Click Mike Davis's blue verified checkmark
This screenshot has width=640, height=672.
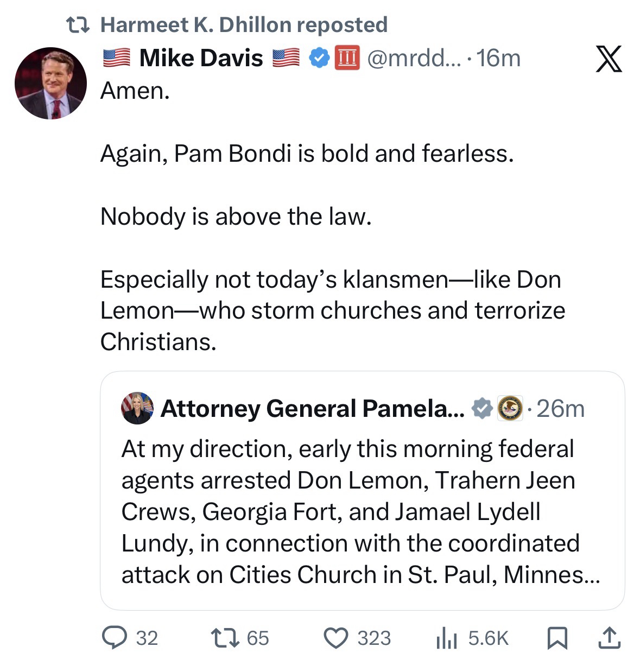point(320,58)
